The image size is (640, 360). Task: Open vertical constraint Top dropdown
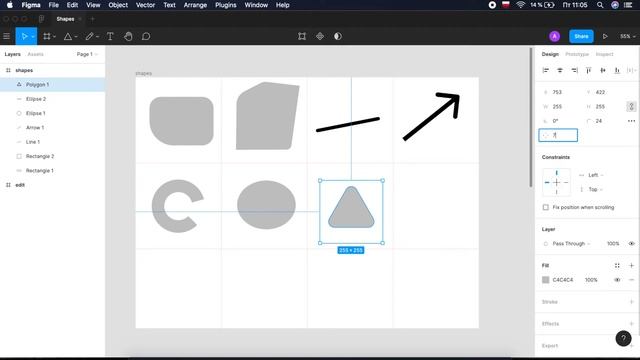coord(595,189)
